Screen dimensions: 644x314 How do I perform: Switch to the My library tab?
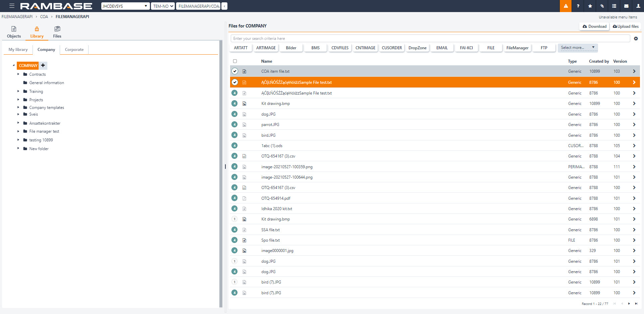pyautogui.click(x=18, y=49)
